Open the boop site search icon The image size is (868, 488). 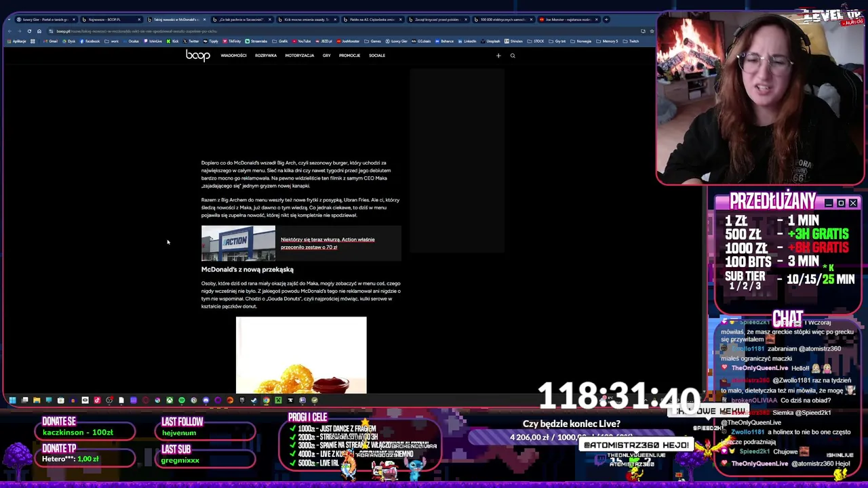(513, 56)
